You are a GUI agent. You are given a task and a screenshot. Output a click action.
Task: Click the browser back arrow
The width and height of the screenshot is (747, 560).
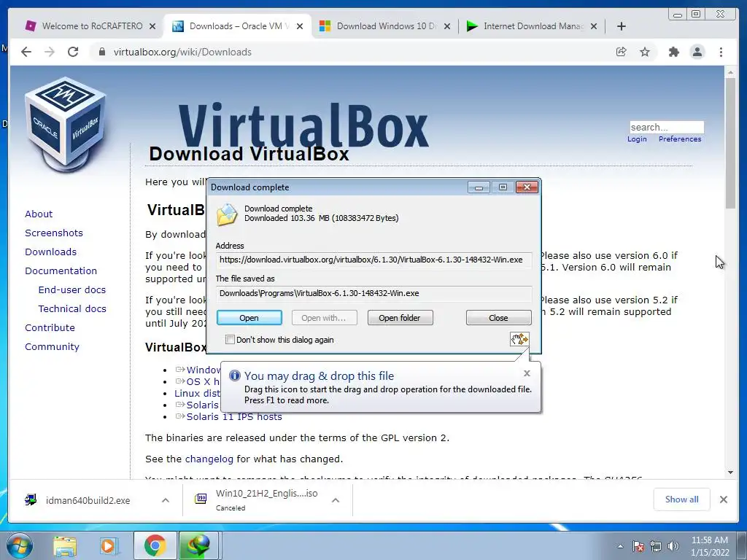tap(26, 52)
